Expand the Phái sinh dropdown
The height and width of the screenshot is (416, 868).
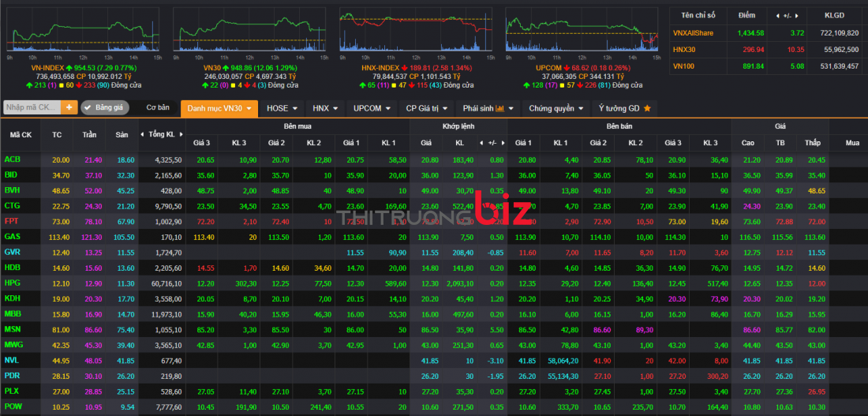[x=488, y=109]
